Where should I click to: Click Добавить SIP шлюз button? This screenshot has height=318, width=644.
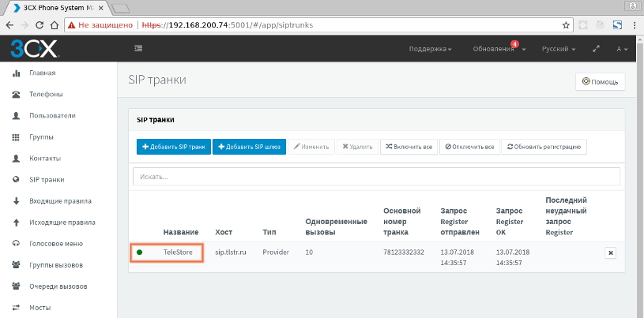[250, 147]
